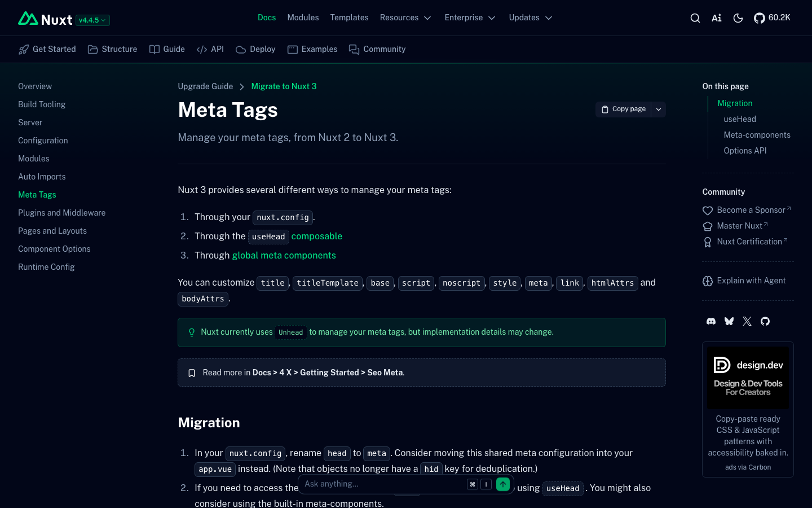Open Runtime Config in sidebar
The height and width of the screenshot is (508, 812).
coord(46,267)
